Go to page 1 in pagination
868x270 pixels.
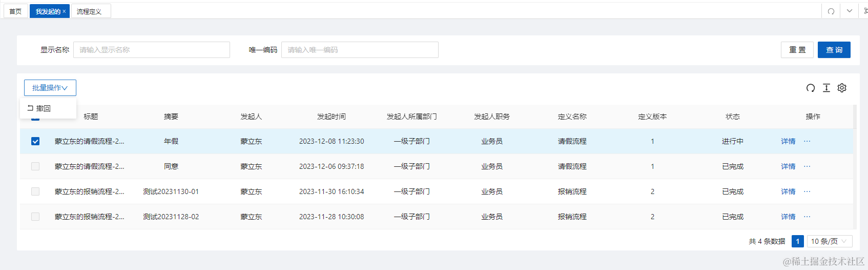(x=798, y=241)
